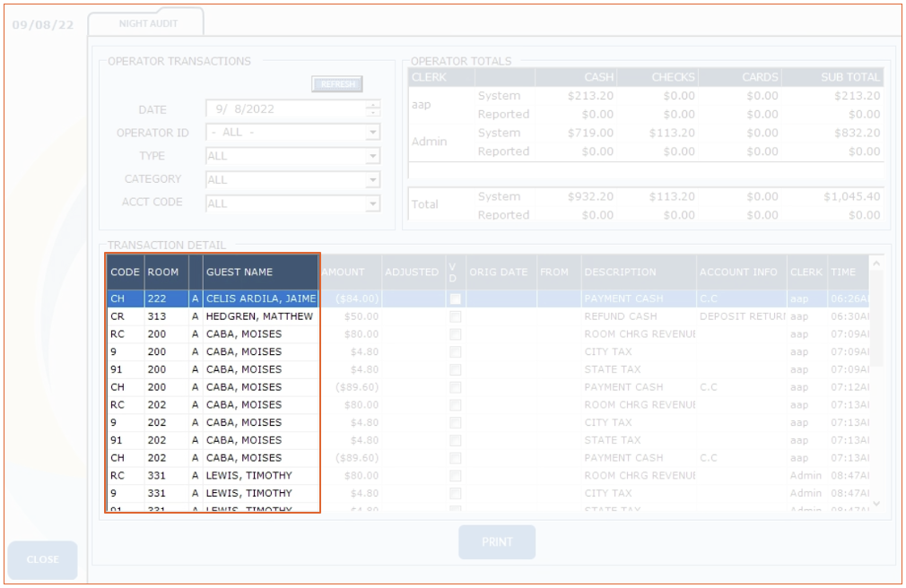Viewport: 906px width, 588px height.
Task: Tick the VD checkbox for room 331 RC row
Action: 456,476
